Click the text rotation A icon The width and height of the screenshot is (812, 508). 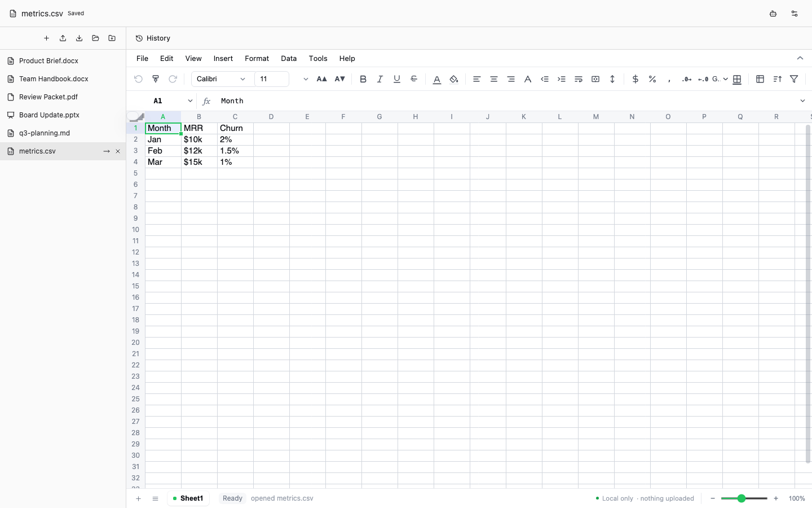[x=528, y=79]
